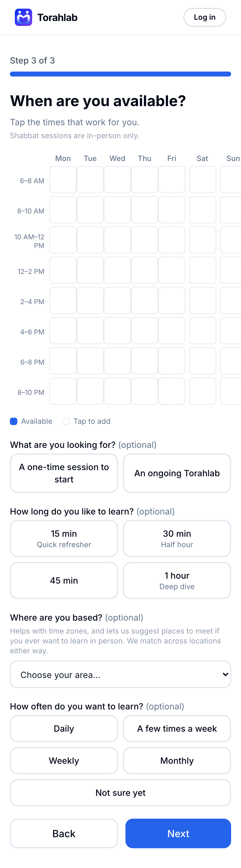
Task: Toggle Monday 6–8 AM availability slot
Action: coord(63,179)
